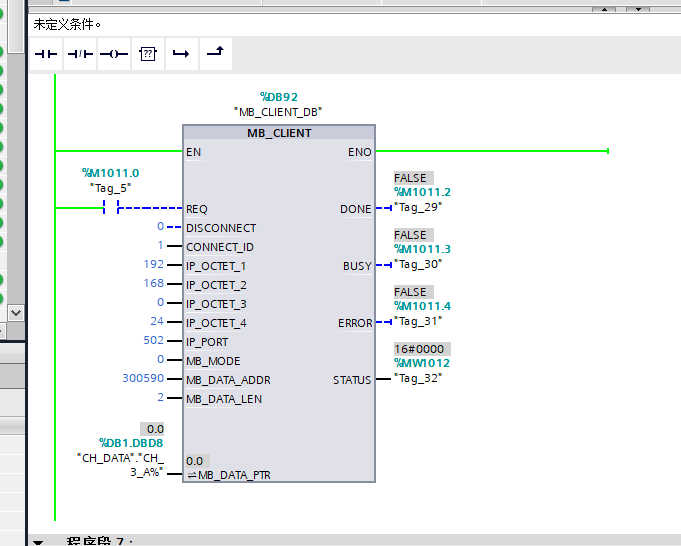Click the "Tag_31" ERROR output operand

(x=418, y=321)
